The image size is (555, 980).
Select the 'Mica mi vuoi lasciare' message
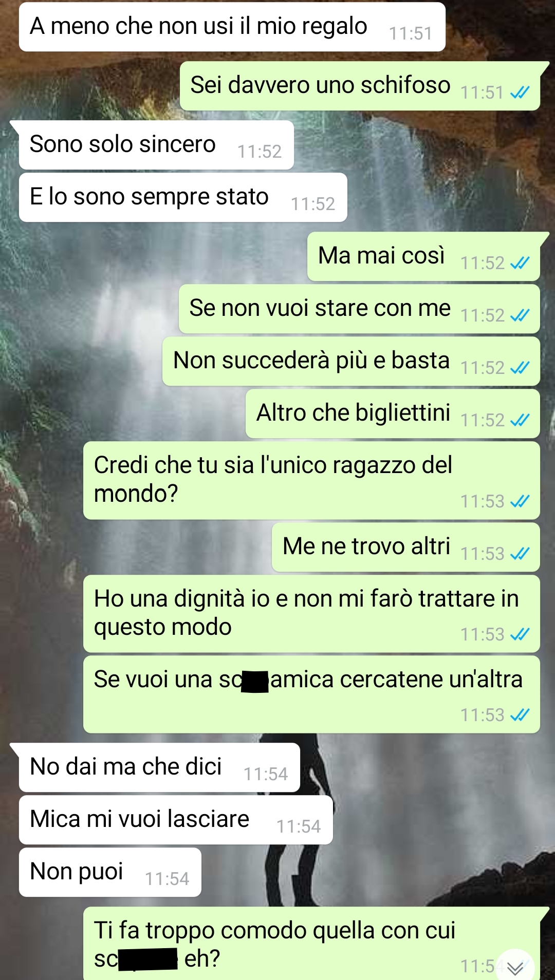(176, 820)
